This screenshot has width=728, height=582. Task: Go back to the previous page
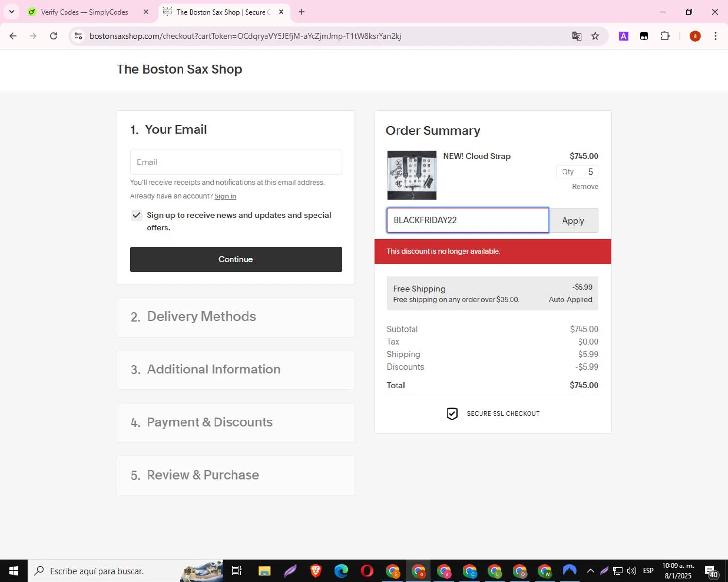point(13,36)
